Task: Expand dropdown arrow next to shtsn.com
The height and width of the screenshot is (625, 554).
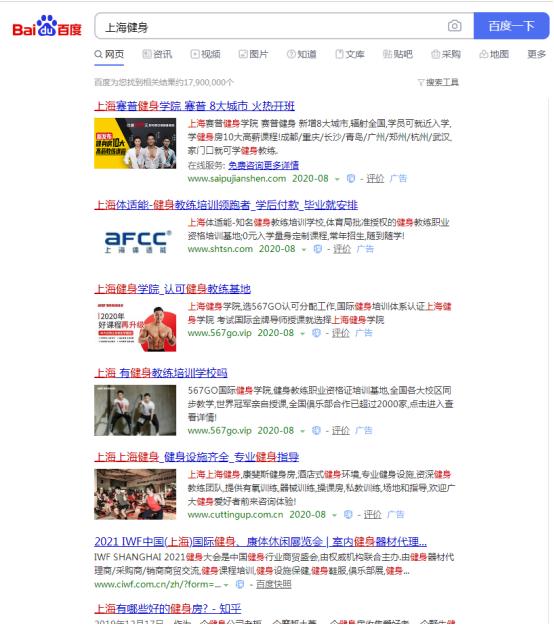Action: pos(304,250)
